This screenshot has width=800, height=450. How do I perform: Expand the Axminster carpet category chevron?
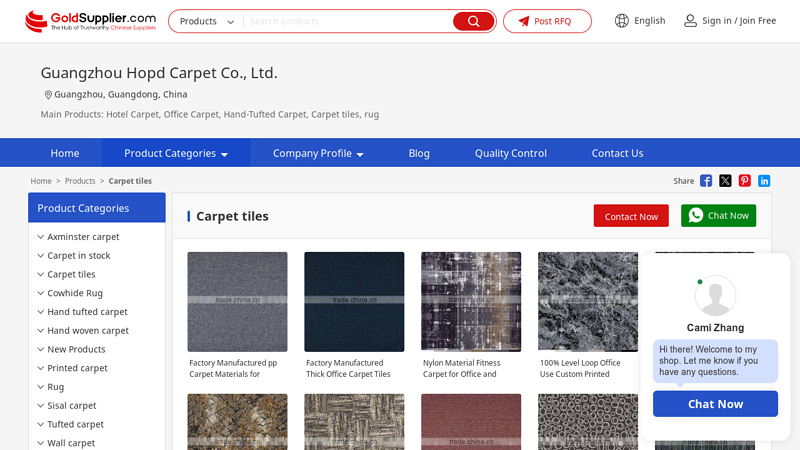[40, 237]
